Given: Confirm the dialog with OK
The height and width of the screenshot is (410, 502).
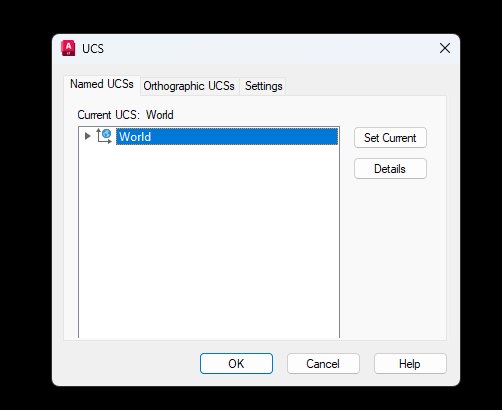Looking at the screenshot, I should point(236,364).
